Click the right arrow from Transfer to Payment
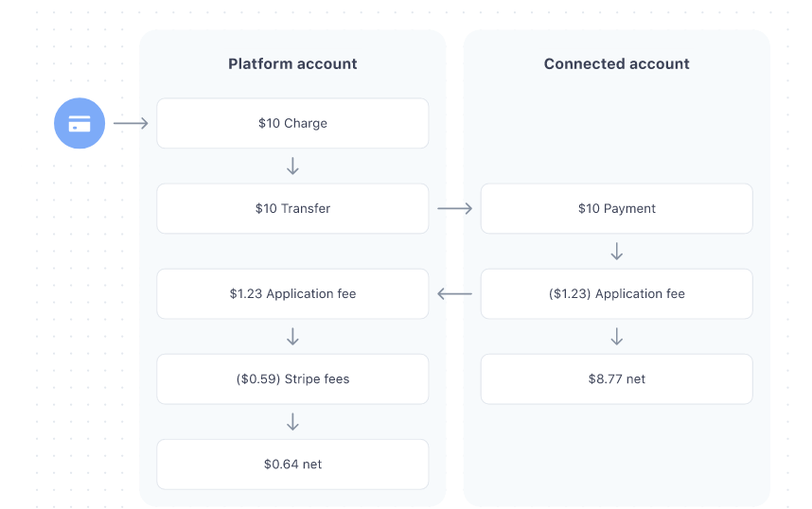 click(x=455, y=208)
